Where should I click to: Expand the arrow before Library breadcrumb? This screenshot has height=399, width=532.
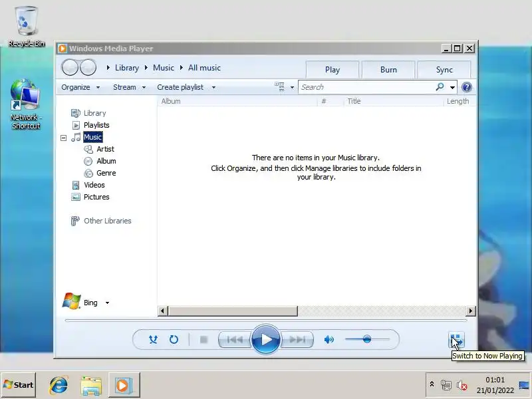pos(108,68)
